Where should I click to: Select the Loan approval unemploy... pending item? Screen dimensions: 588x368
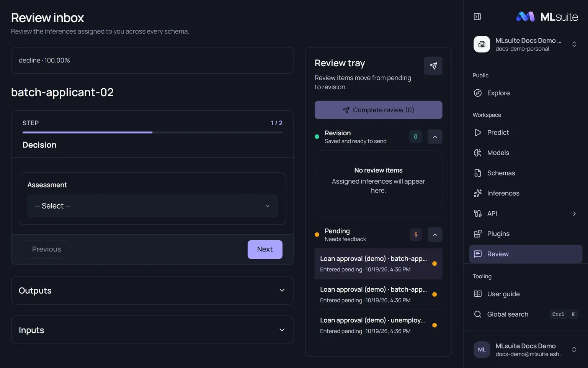point(378,325)
